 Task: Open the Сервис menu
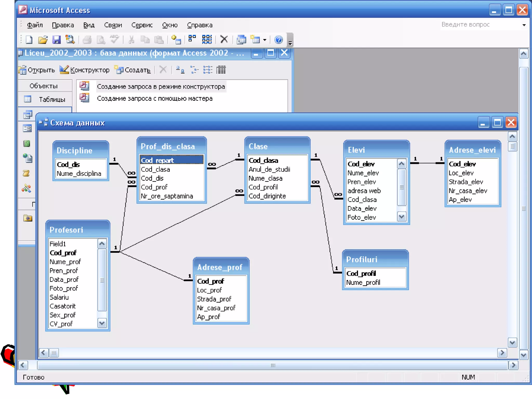142,25
